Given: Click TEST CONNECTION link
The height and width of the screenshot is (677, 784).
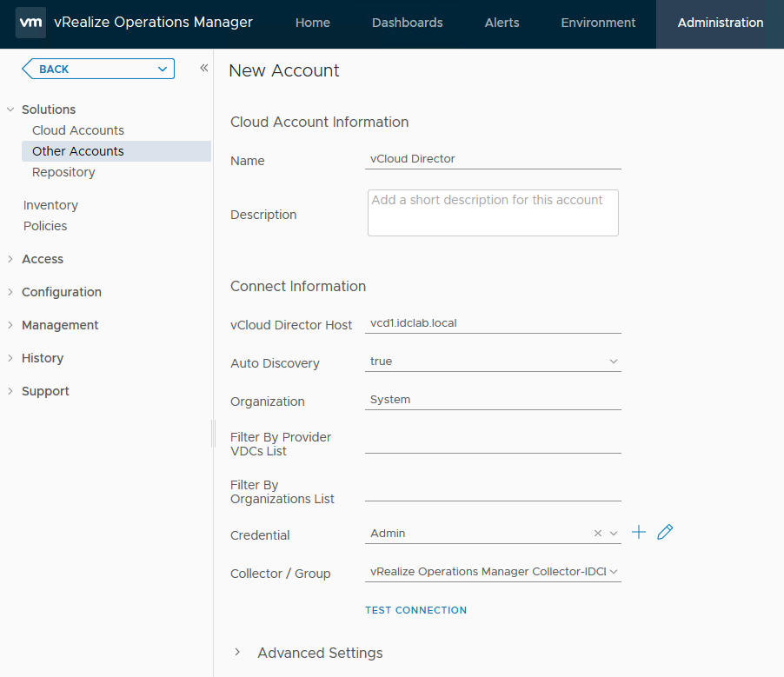Looking at the screenshot, I should [416, 610].
